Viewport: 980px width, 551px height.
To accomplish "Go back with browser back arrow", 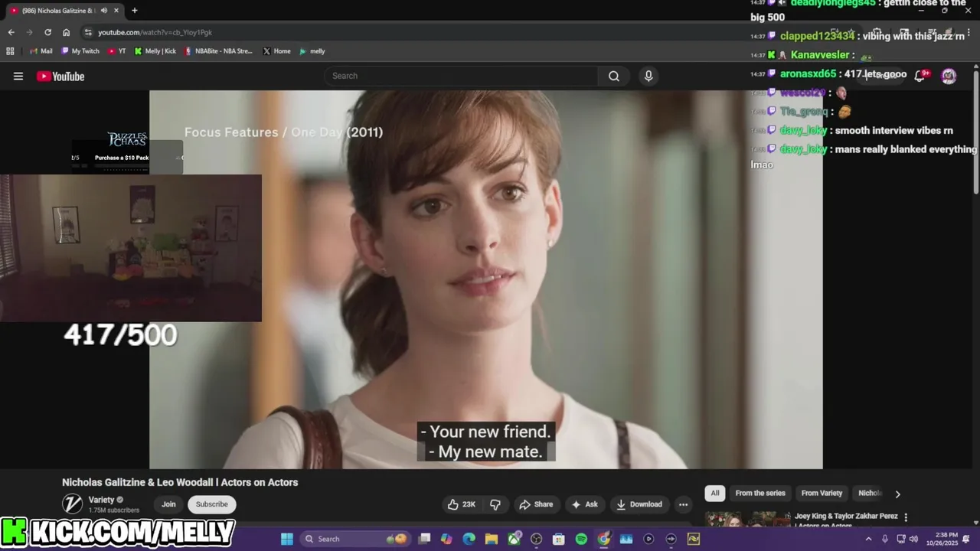I will pyautogui.click(x=11, y=32).
